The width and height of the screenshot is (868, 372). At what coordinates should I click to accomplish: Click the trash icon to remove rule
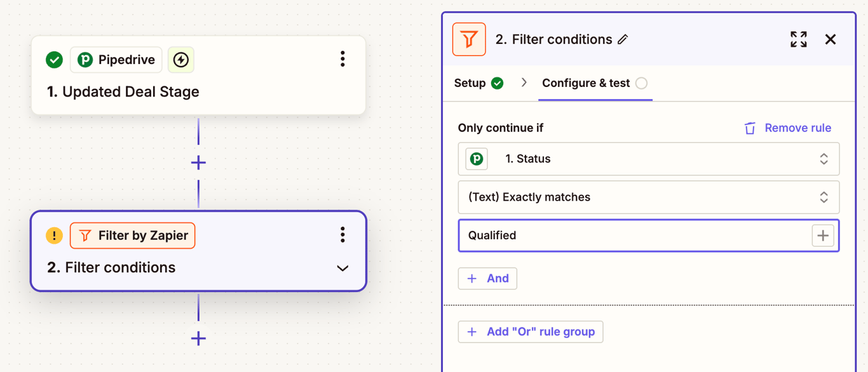point(750,128)
